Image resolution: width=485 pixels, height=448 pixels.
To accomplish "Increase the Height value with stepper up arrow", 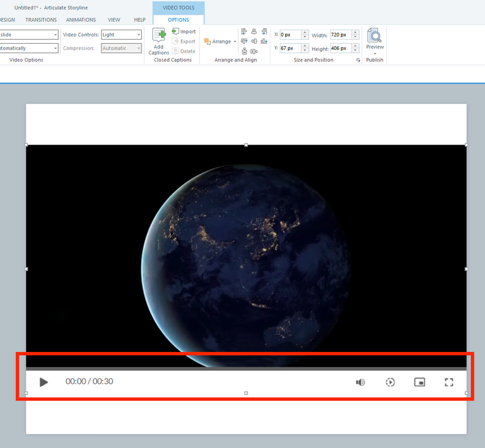I will tap(355, 46).
